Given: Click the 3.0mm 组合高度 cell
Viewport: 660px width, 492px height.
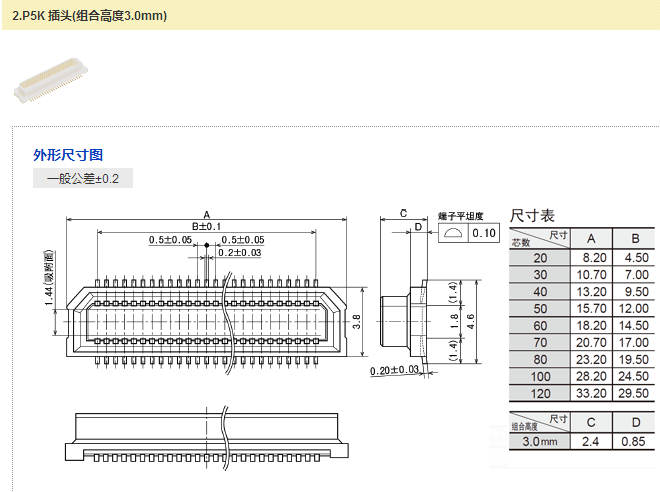Looking at the screenshot, I should [540, 441].
